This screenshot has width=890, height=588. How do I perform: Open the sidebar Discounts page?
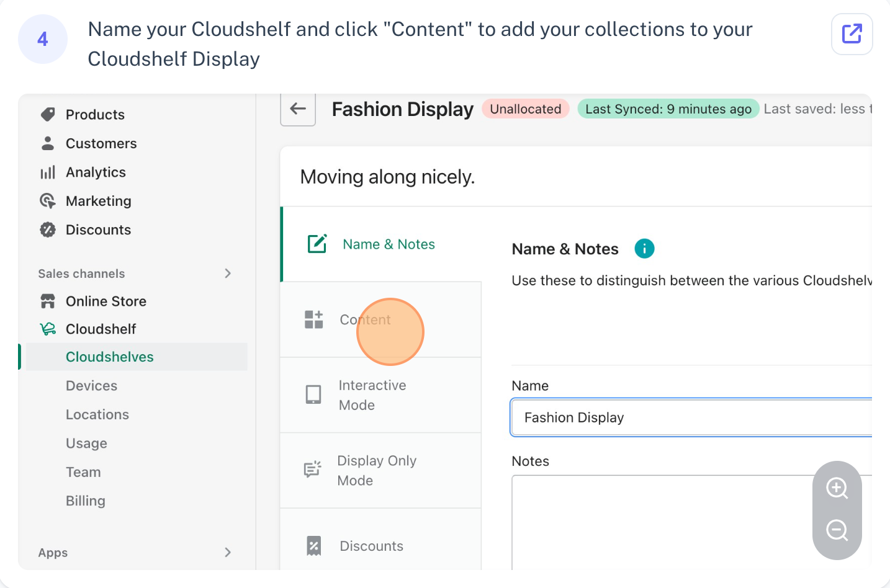[x=98, y=229]
